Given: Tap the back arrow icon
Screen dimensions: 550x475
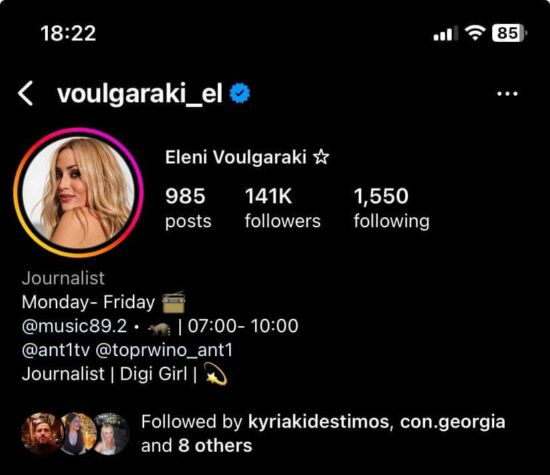Looking at the screenshot, I should [26, 93].
